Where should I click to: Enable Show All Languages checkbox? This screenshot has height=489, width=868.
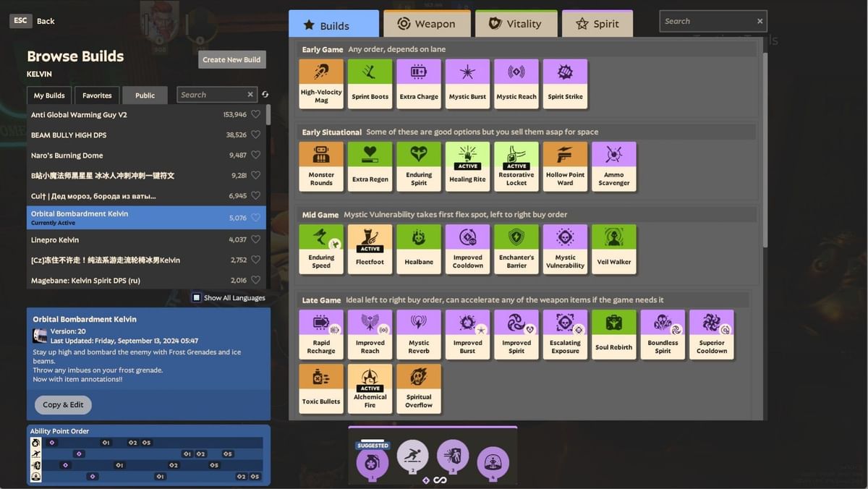tap(197, 298)
